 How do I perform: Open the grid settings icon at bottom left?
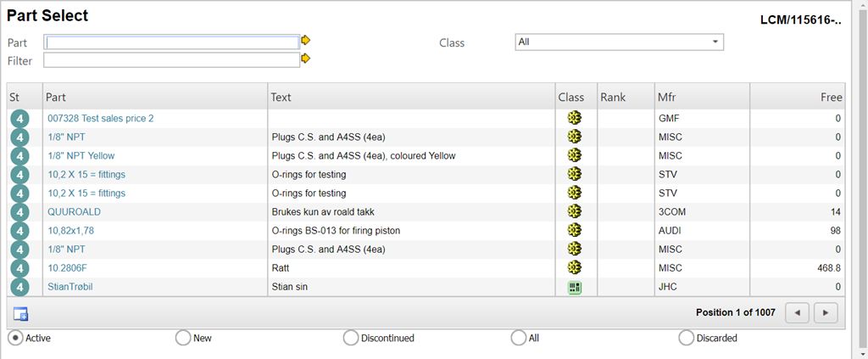pos(21,314)
